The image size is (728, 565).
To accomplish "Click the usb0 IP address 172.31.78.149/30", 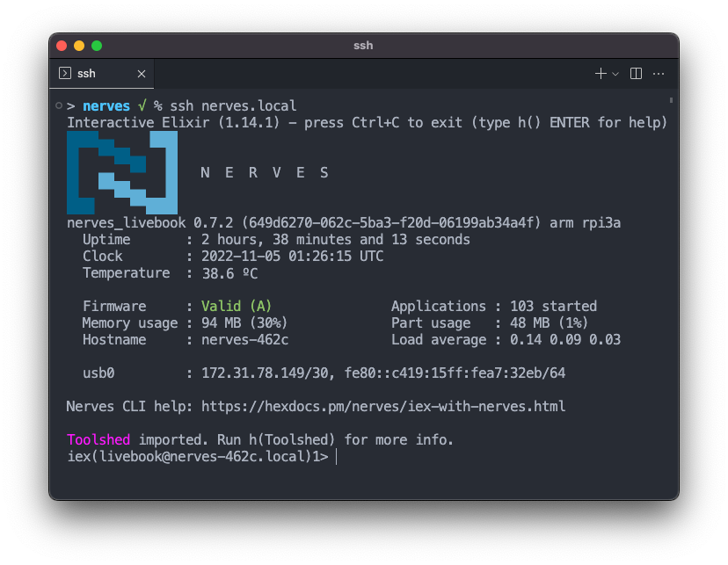I will pyautogui.click(x=264, y=373).
